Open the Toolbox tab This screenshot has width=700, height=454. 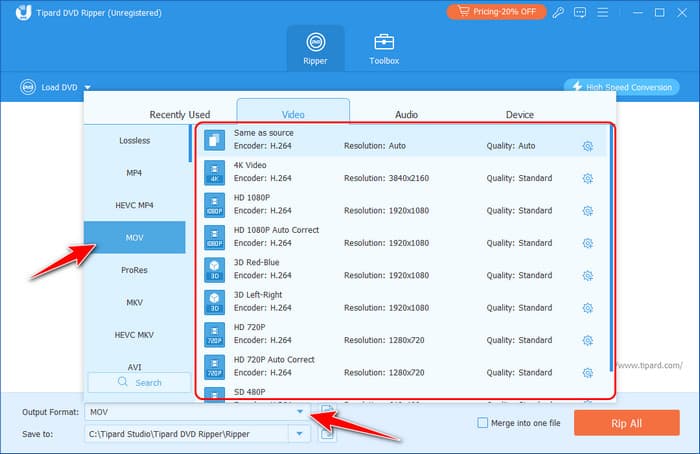(384, 49)
